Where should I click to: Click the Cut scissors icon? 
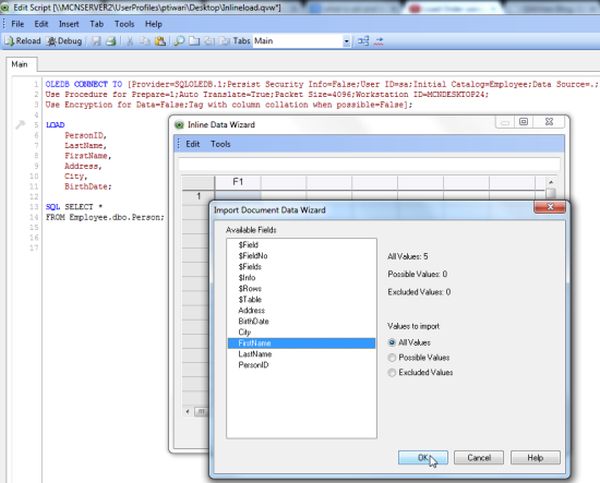[x=131, y=41]
